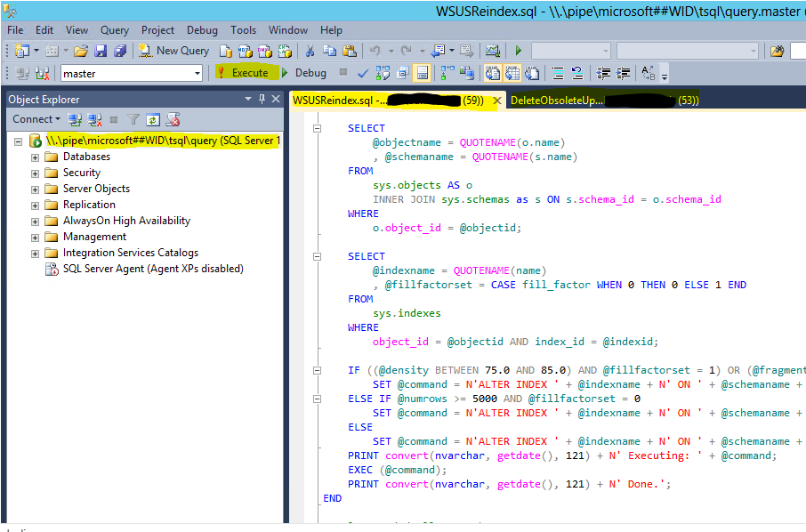Click the Paste clipboard icon
Screen dimensions: 806x532
tap(350, 51)
